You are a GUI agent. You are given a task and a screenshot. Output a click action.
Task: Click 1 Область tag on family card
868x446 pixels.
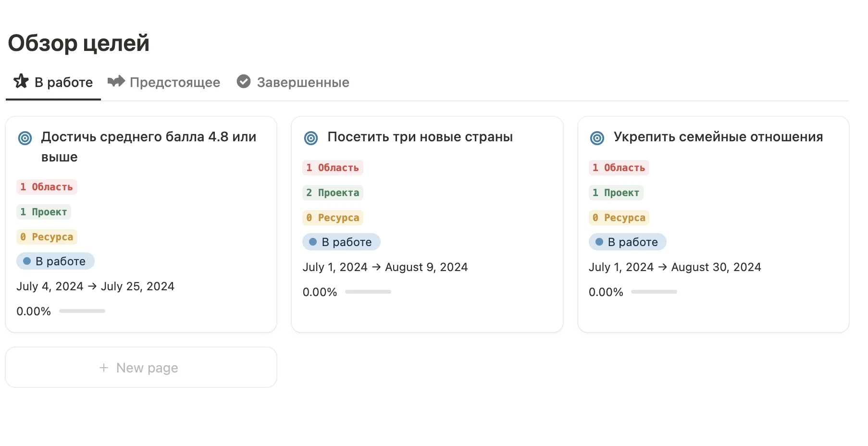coord(619,168)
